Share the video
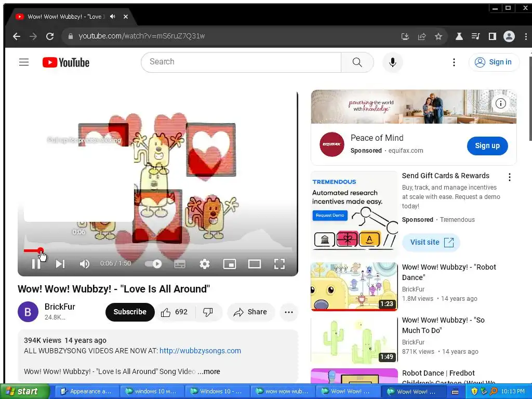This screenshot has width=532, height=399. pos(250,312)
